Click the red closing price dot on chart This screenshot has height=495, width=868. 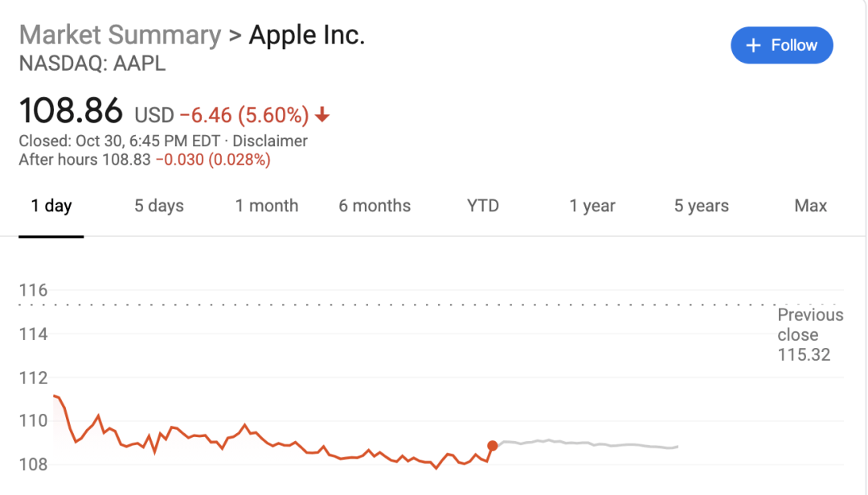[x=492, y=446]
